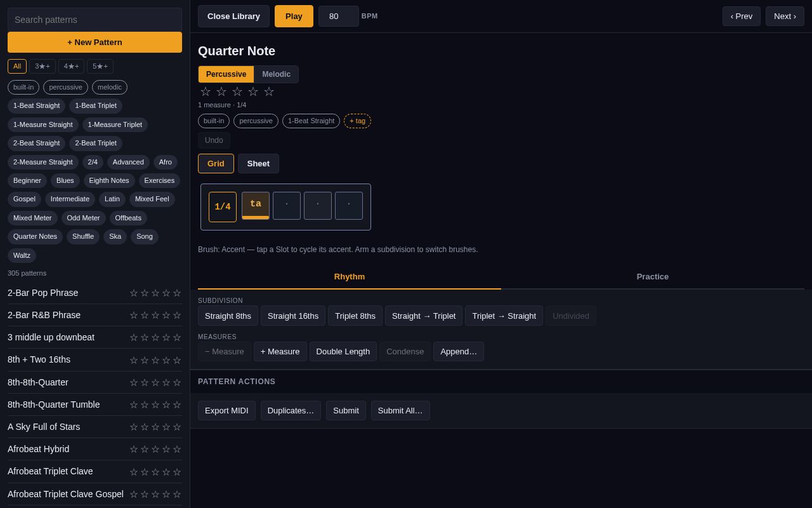Give 2-Bar R&B Phrase first star
Screen dimensions: 812x508
click(134, 316)
